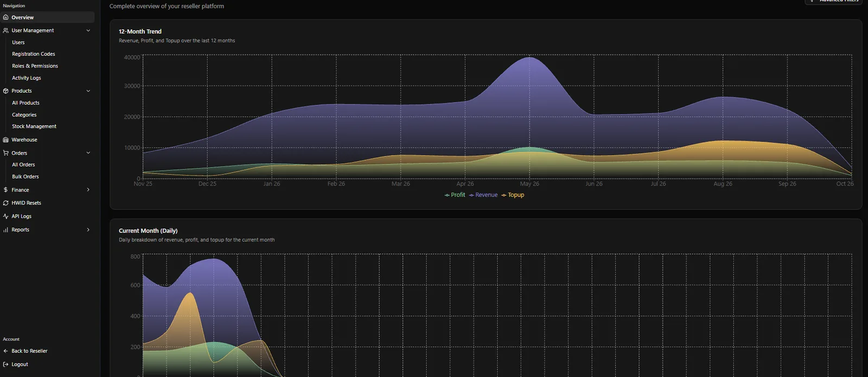This screenshot has width=868, height=377.
Task: Toggle Profit series in chart legend
Action: (x=455, y=195)
